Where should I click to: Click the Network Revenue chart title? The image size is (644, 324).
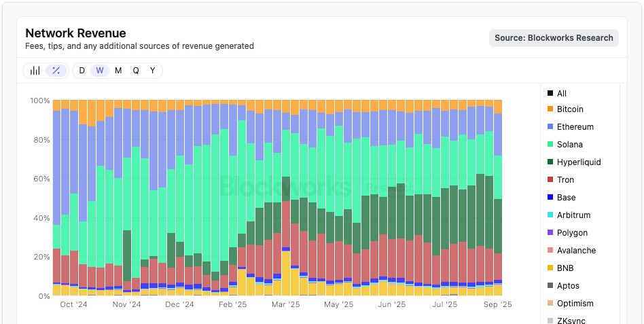pyautogui.click(x=75, y=33)
